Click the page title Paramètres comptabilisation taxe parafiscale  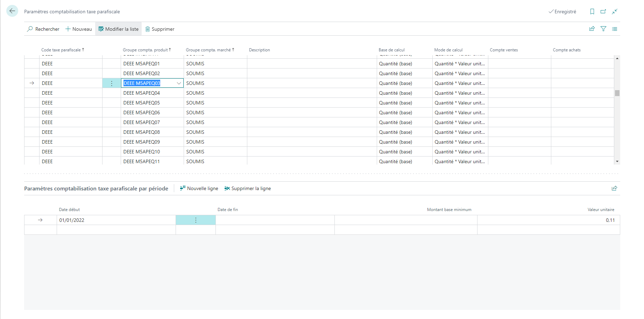click(x=72, y=12)
